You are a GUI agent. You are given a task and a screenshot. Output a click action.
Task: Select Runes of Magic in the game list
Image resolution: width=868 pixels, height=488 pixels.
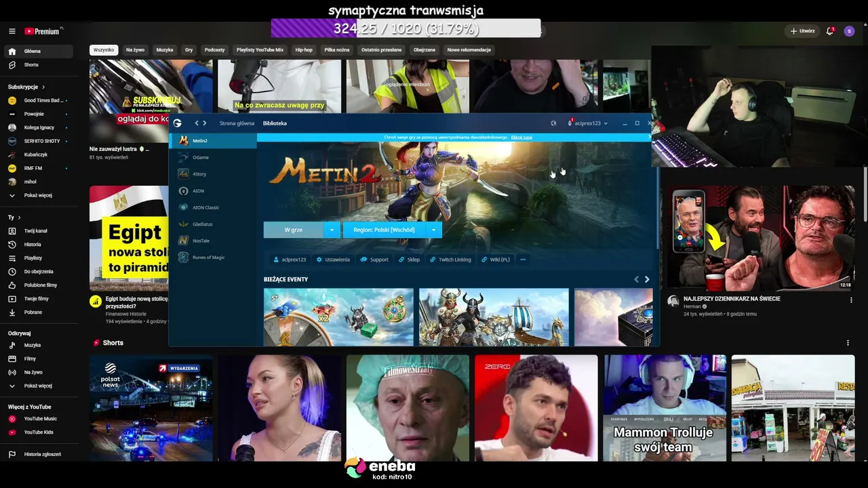tap(213, 258)
